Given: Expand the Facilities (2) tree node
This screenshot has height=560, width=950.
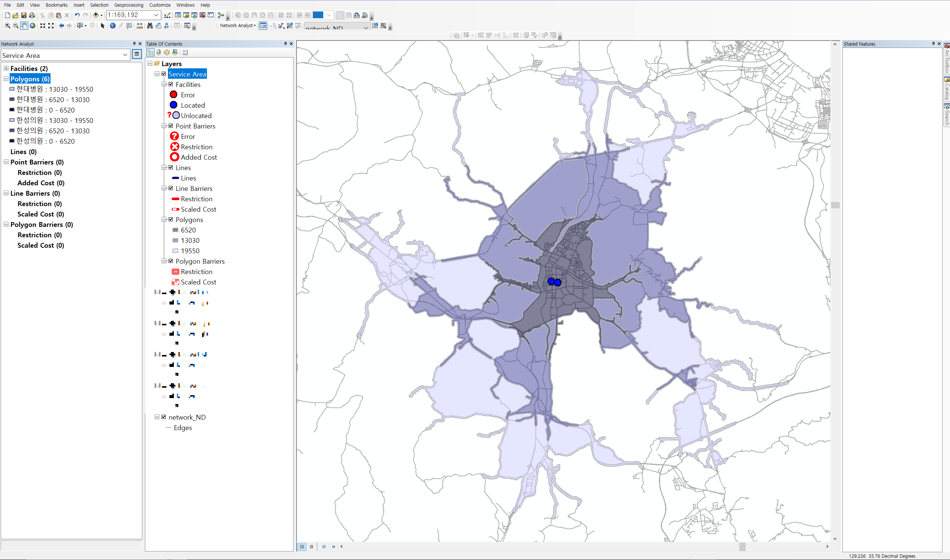Looking at the screenshot, I should click(x=6, y=68).
